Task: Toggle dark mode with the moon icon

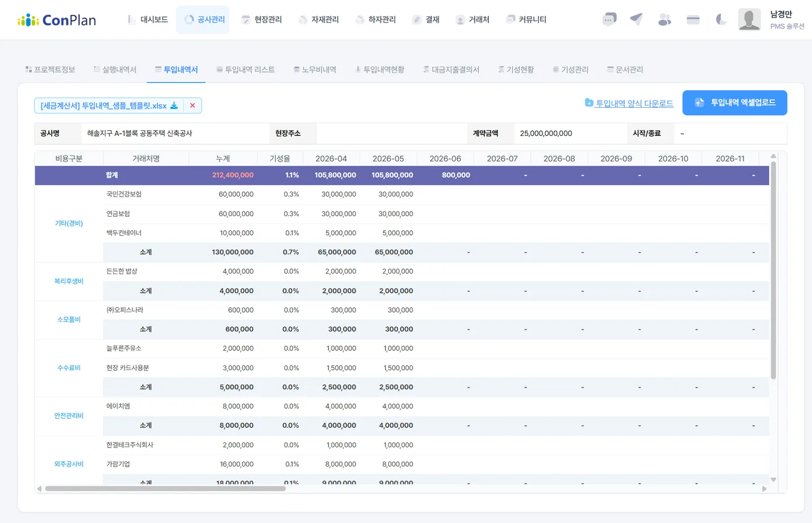Action: pyautogui.click(x=721, y=20)
